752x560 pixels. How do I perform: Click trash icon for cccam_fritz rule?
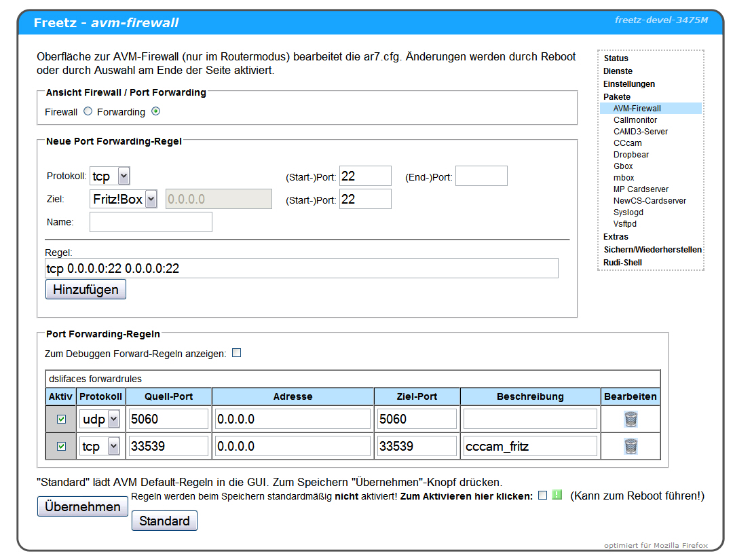tap(631, 447)
